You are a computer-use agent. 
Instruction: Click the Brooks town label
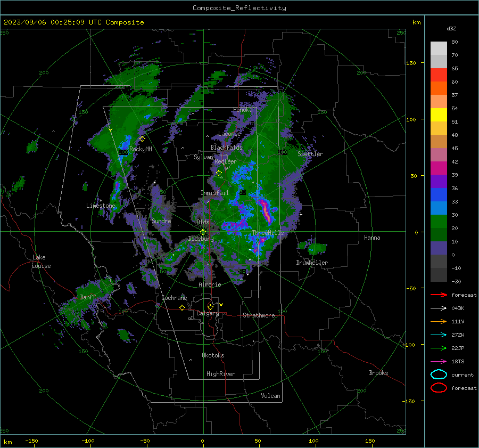[378, 373]
